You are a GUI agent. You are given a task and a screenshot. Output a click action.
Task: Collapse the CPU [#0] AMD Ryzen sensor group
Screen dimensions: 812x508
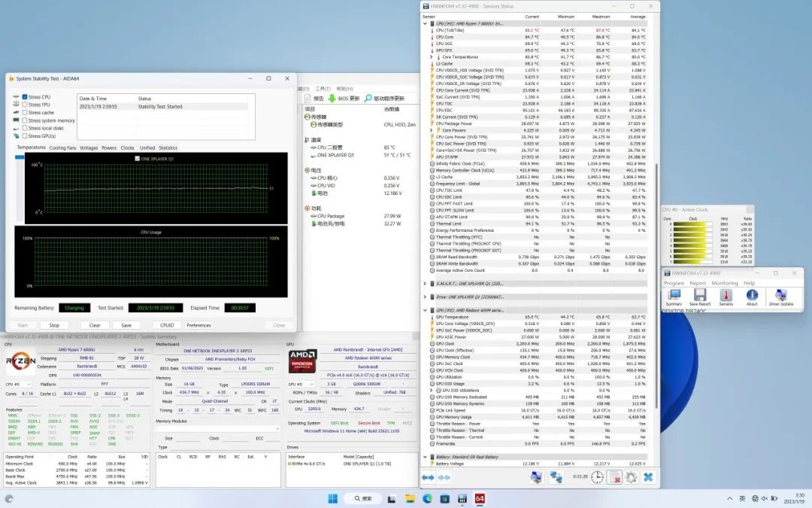(x=425, y=24)
